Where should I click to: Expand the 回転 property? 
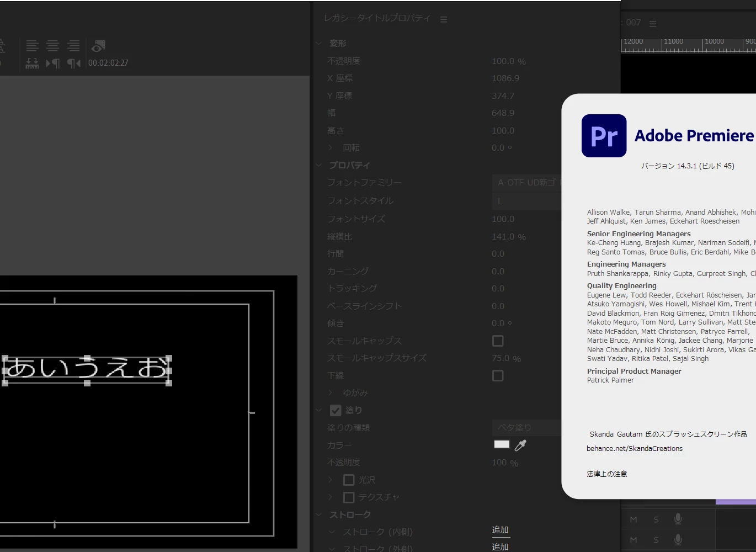[331, 148]
